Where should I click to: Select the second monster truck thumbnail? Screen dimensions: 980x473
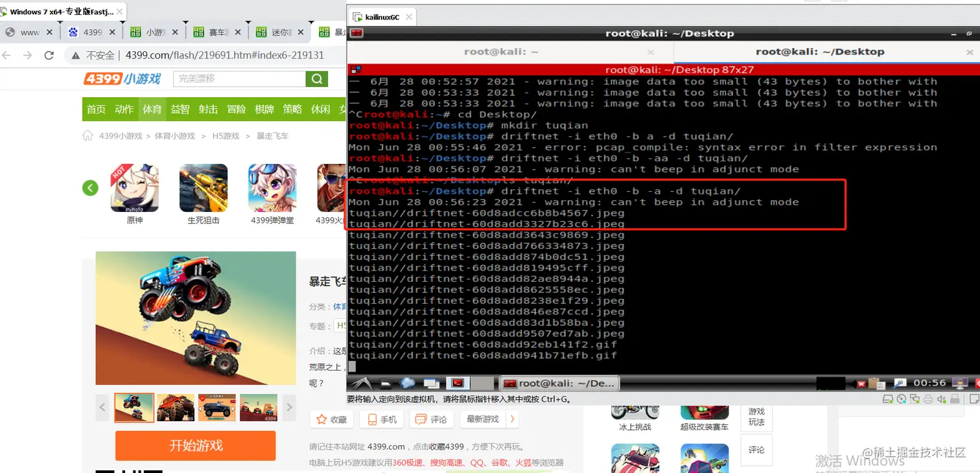click(x=176, y=408)
